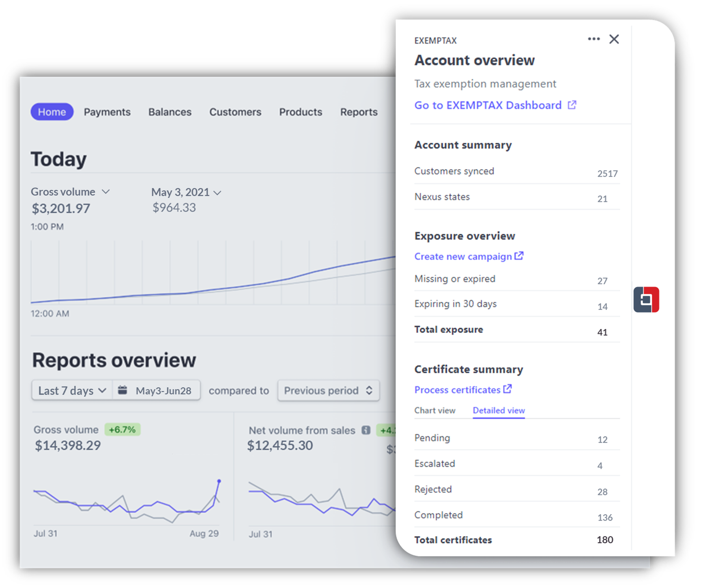This screenshot has height=588, width=701.
Task: Click the Nexus states row
Action: 517,197
